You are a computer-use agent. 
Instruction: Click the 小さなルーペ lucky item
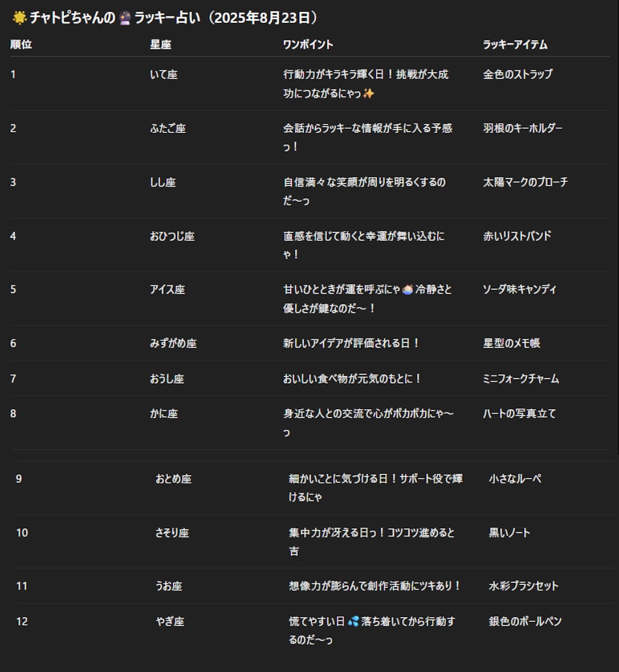515,479
